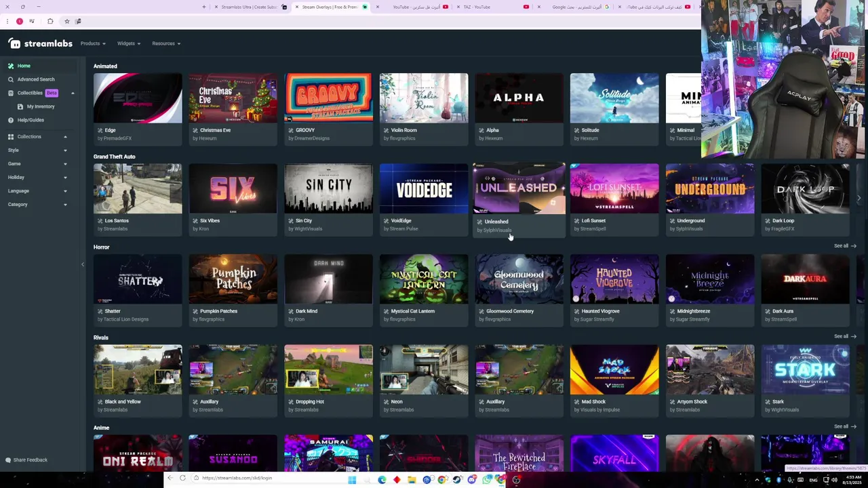868x488 pixels.
Task: Click the back arrow in bottom address bar
Action: tap(170, 478)
